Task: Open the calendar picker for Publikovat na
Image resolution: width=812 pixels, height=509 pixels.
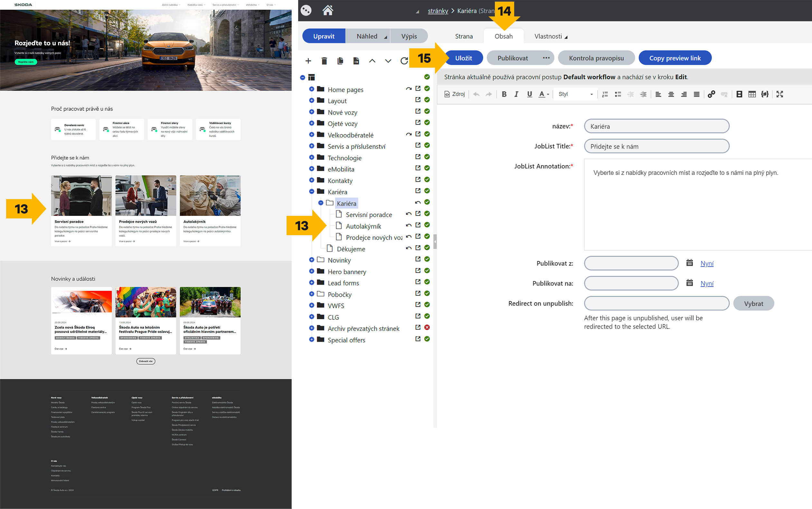Action: 689,283
